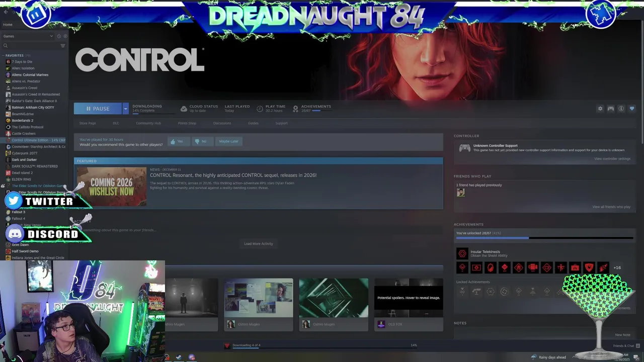This screenshot has height=362, width=644.
Task: Click the friend avatar under Friends Who Play
Action: [460, 193]
